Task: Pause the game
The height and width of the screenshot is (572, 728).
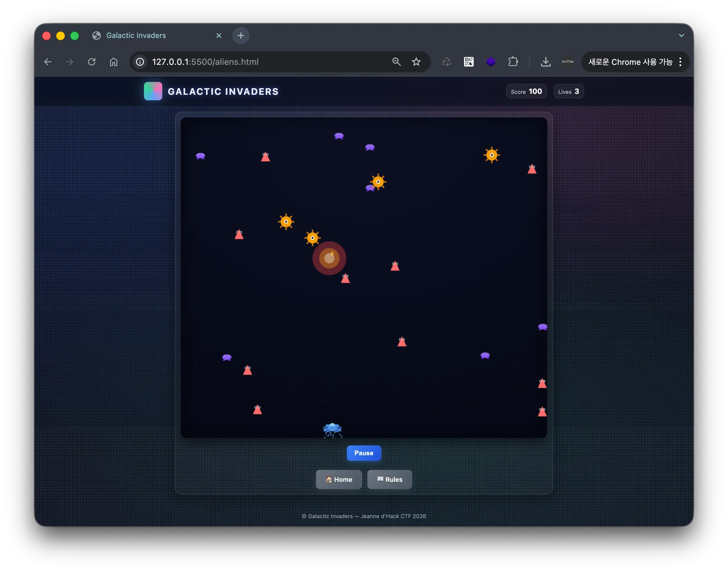Action: click(364, 453)
